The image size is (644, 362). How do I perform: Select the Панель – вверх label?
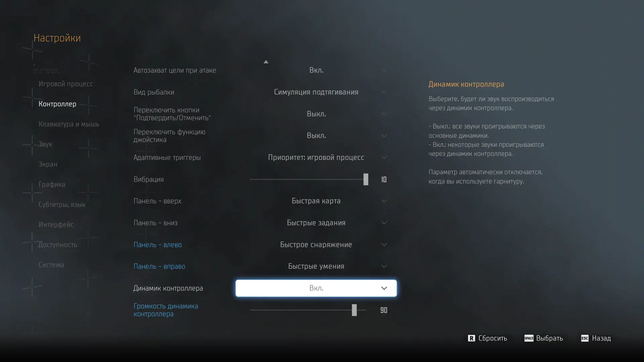pyautogui.click(x=157, y=201)
